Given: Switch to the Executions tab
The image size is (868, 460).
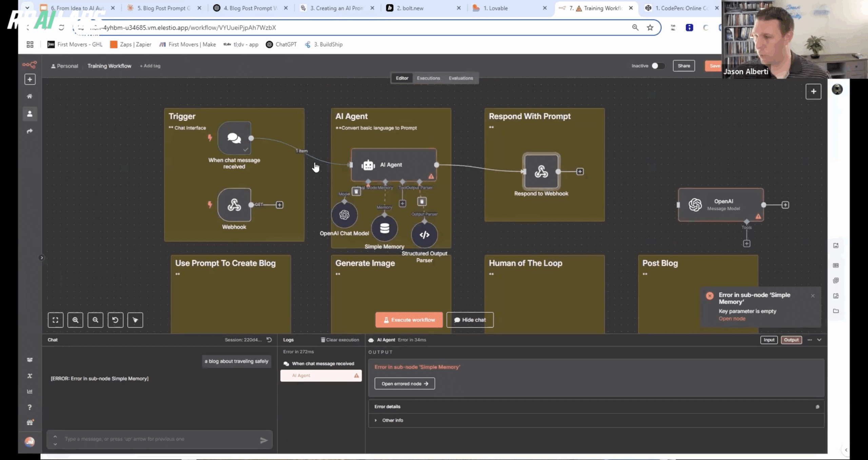Looking at the screenshot, I should point(428,78).
